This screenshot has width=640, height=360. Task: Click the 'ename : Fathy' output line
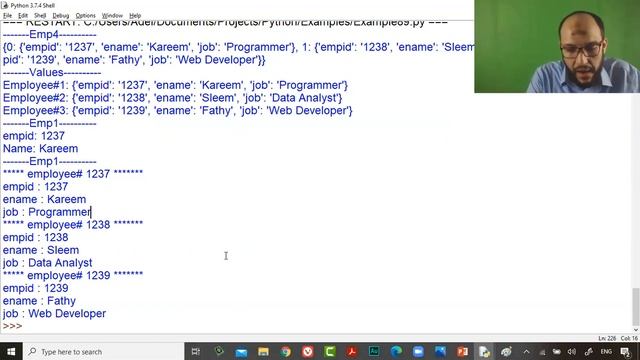tap(39, 301)
